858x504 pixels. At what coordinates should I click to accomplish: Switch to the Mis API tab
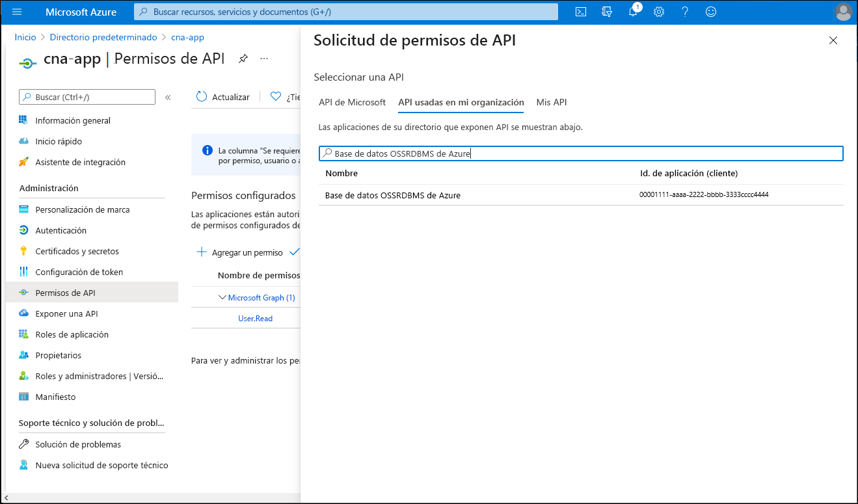pos(552,102)
